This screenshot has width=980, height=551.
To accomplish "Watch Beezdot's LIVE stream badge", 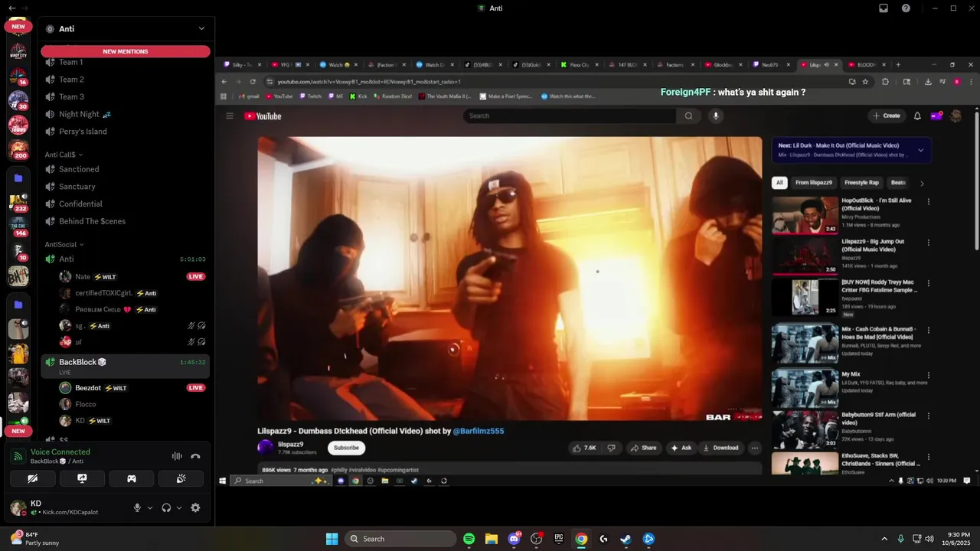I will pyautogui.click(x=196, y=388).
